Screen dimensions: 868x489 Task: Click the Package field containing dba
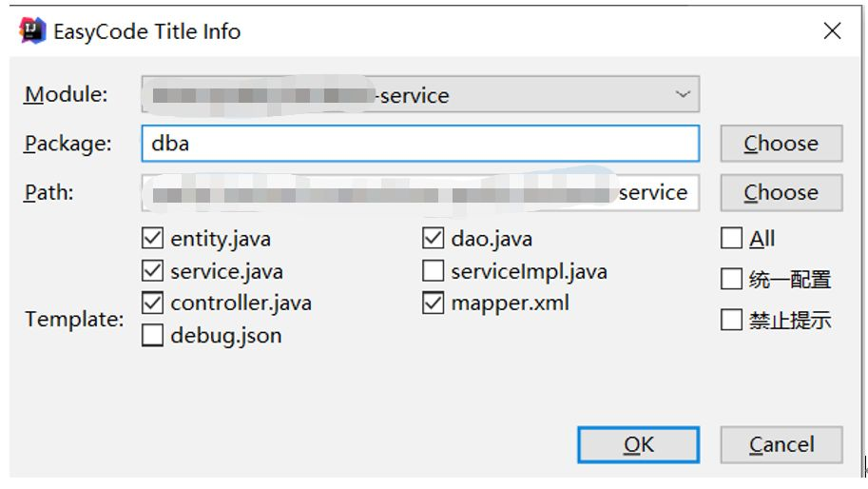(420, 144)
